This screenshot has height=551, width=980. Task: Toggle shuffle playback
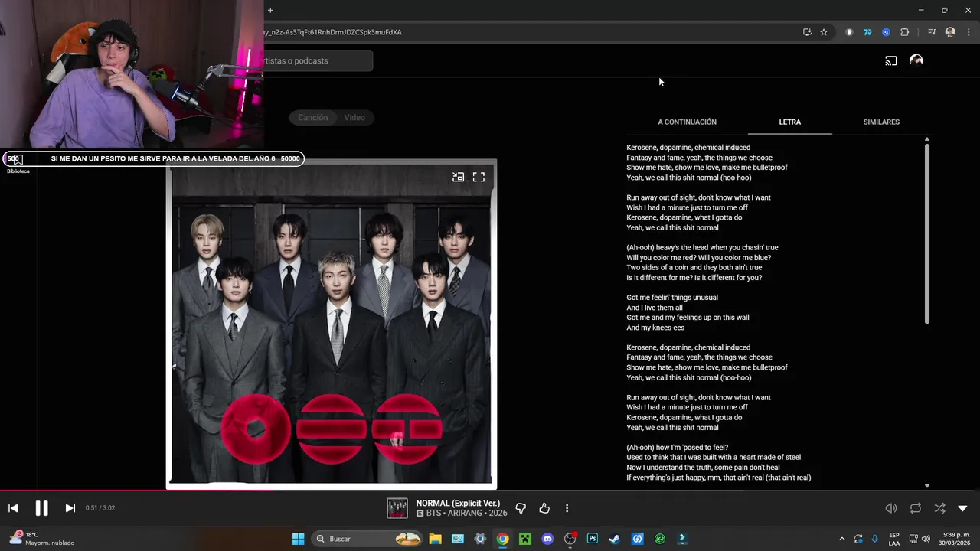(939, 508)
